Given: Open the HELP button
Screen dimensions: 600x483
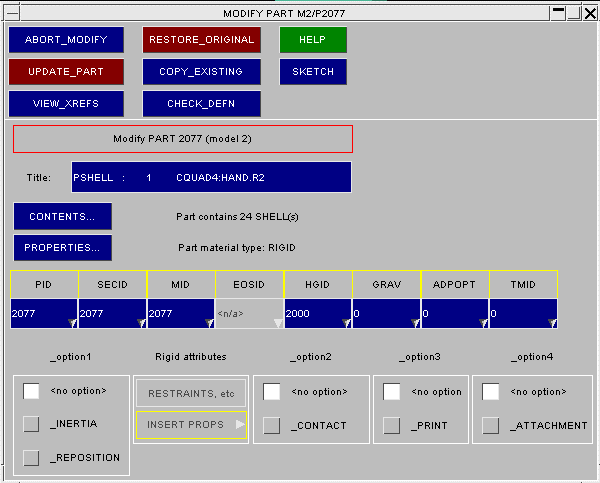Looking at the screenshot, I should [x=313, y=39].
